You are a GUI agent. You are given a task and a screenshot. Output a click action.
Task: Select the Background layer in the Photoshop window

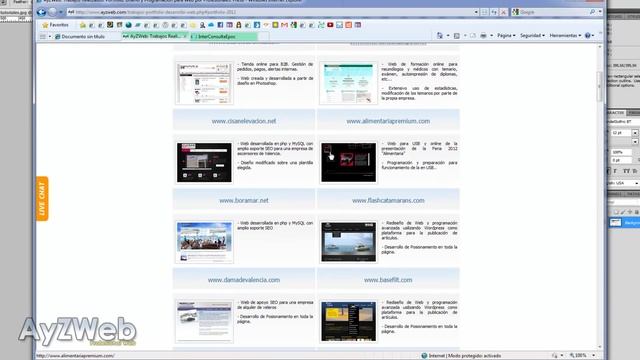coord(624,222)
